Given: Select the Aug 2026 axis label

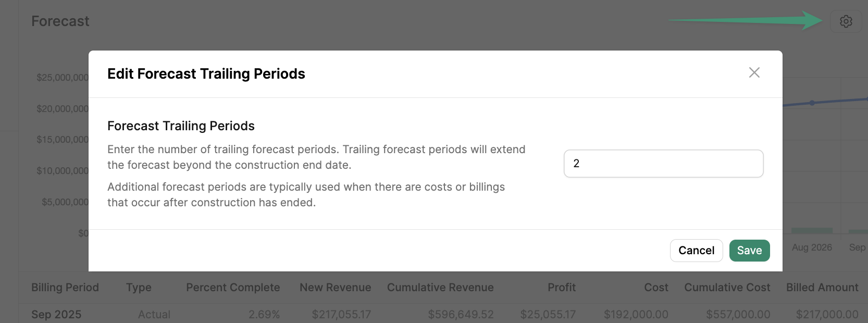Looking at the screenshot, I should tap(812, 247).
